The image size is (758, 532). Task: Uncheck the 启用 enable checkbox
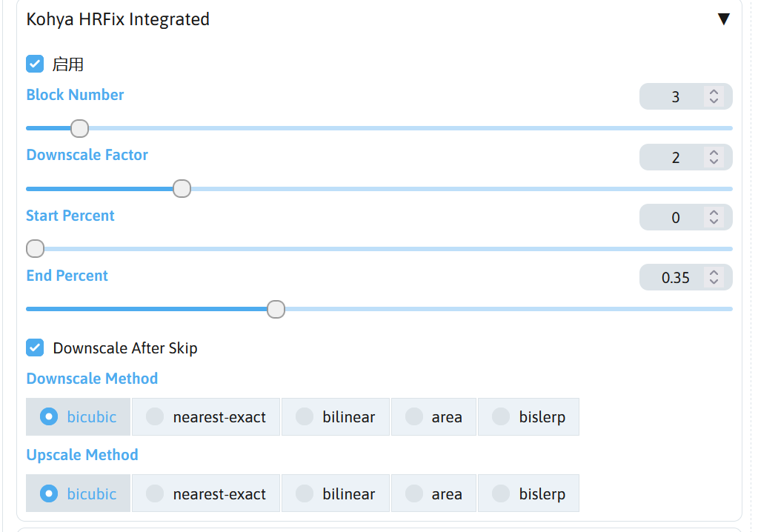click(x=35, y=64)
